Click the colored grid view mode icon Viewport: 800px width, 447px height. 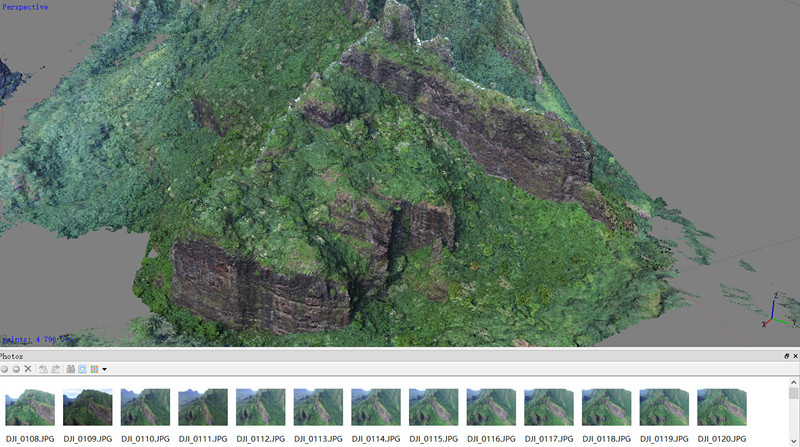[x=94, y=369]
